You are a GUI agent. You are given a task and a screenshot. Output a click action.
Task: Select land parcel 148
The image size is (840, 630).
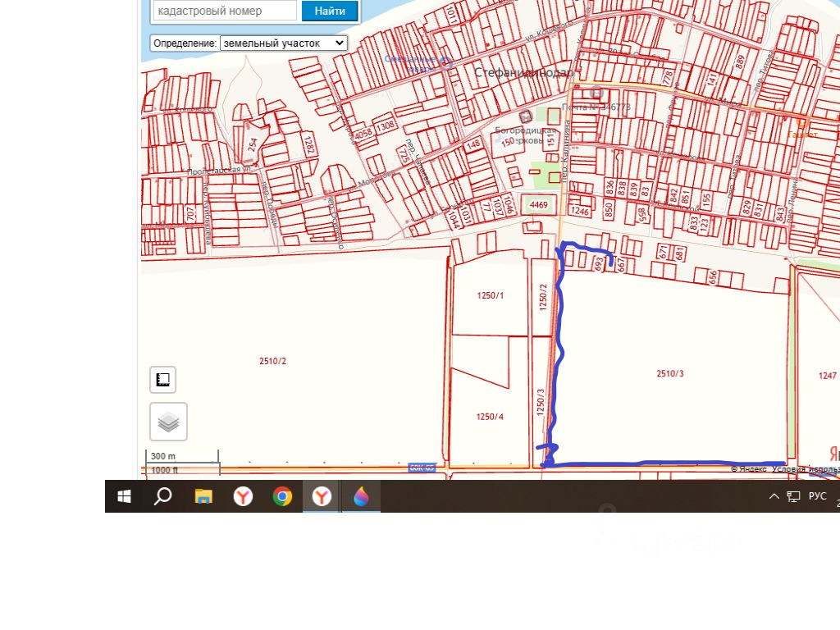point(473,144)
